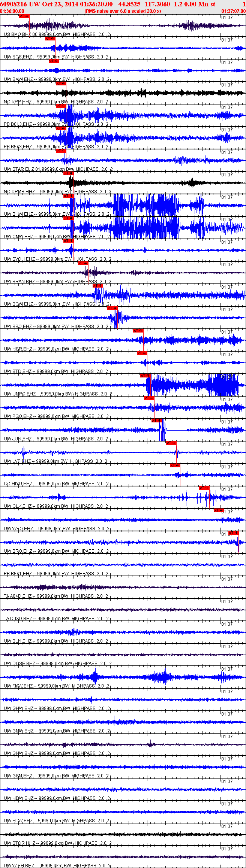
Task: Click the PB B943 EHZ station label
Action: pos(56,147)
